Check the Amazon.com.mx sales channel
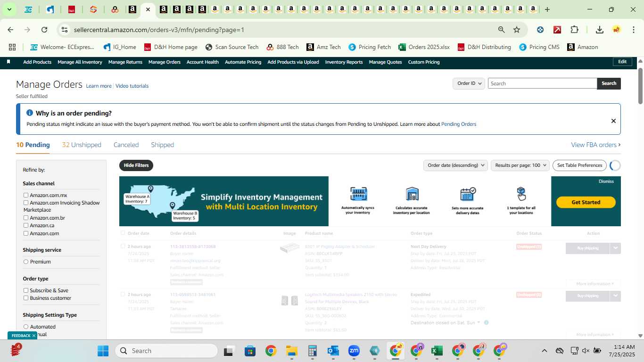 [x=26, y=195]
